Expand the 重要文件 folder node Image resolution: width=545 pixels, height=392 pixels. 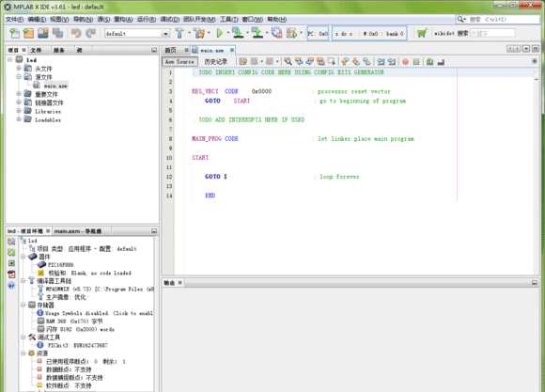[x=19, y=94]
